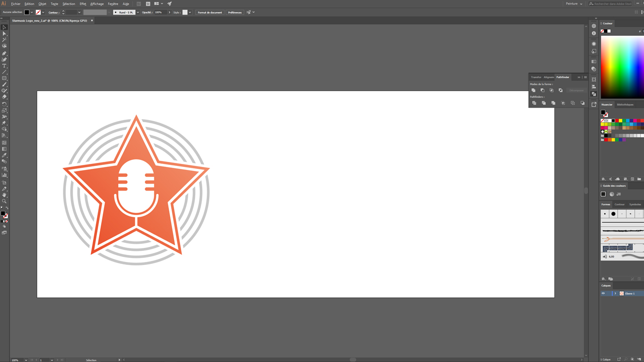644x362 pixels.
Task: Click Exclude shape mode icon
Action: (560, 90)
